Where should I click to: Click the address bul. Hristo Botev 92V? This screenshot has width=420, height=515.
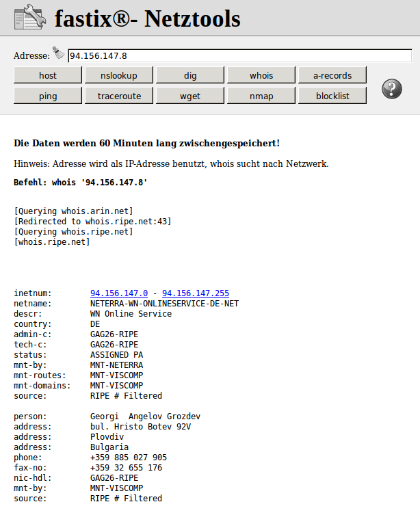tap(140, 426)
